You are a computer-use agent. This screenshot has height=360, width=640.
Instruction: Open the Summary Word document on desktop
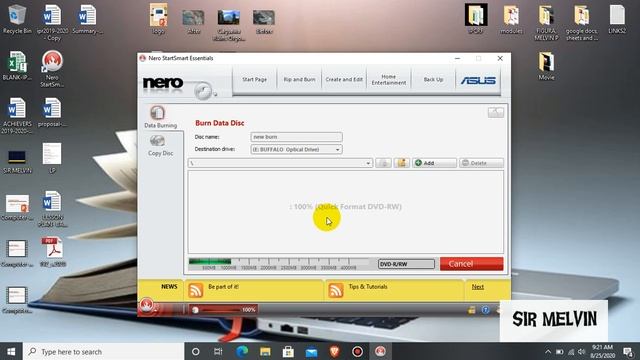(x=87, y=20)
